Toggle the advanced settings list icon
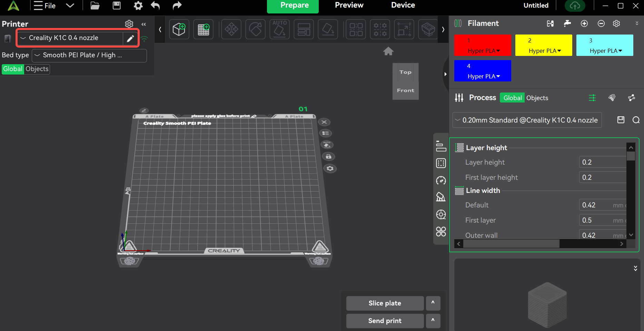This screenshot has height=331, width=644. [592, 98]
